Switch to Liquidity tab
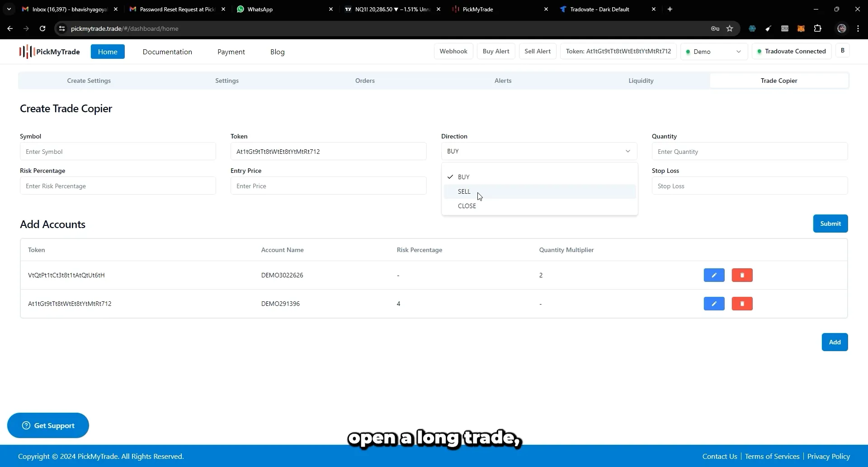Viewport: 868px width, 467px height. click(x=641, y=81)
